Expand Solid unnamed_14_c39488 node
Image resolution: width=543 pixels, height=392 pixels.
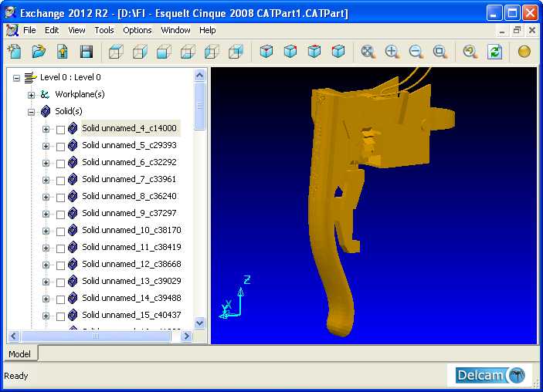tap(46, 299)
